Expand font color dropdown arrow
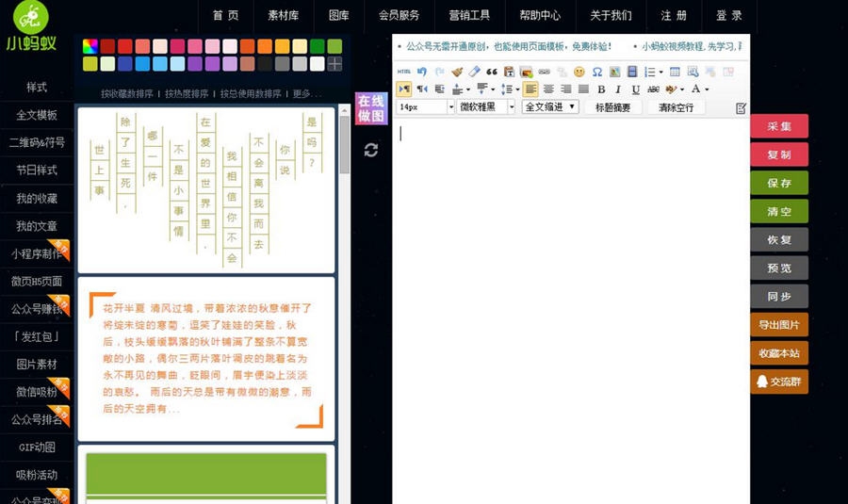The height and width of the screenshot is (504, 848). (707, 89)
